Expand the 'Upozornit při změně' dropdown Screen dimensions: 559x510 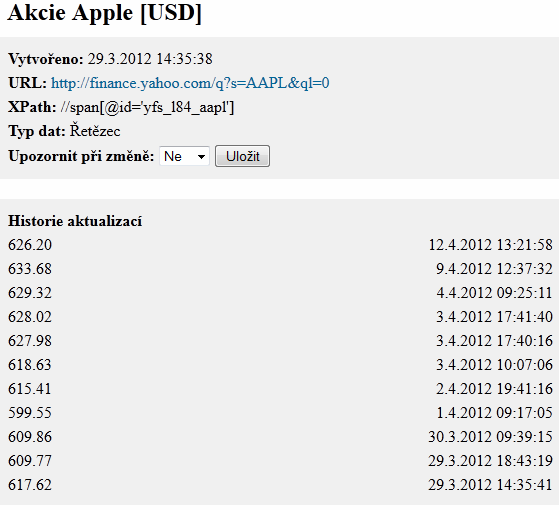pyautogui.click(x=184, y=156)
